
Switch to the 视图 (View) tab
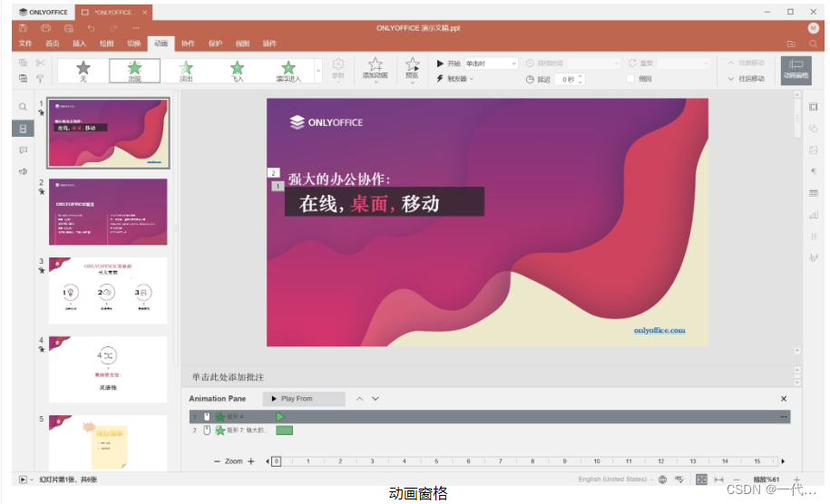242,44
